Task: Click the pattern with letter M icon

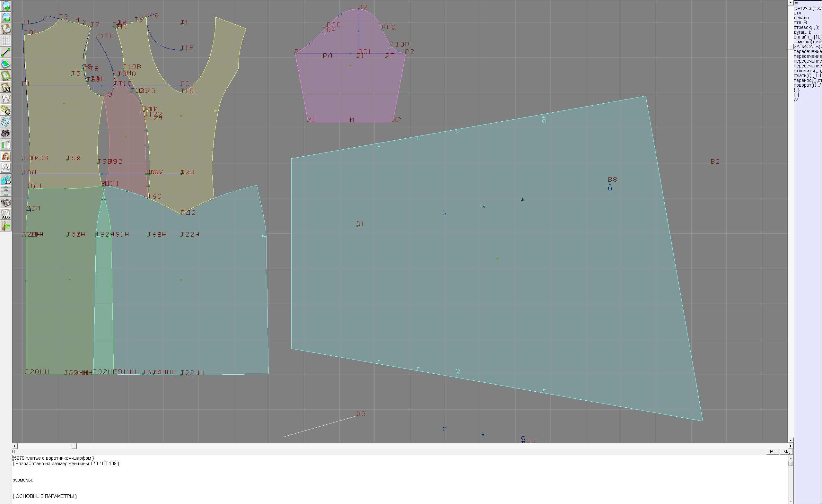Action: (6, 87)
